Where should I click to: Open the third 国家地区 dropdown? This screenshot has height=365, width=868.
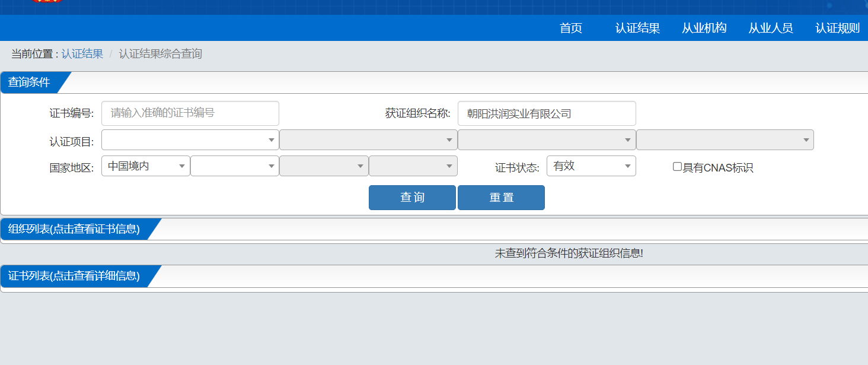coord(324,166)
